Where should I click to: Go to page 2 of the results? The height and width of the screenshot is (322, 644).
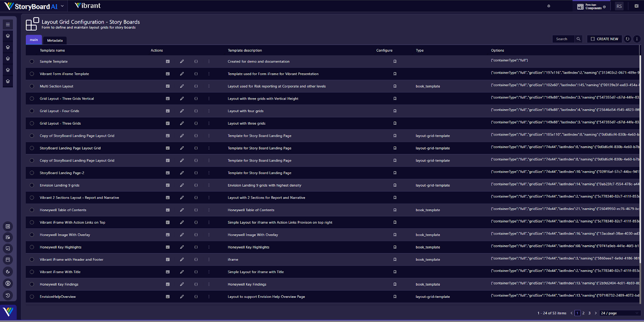pyautogui.click(x=583, y=313)
